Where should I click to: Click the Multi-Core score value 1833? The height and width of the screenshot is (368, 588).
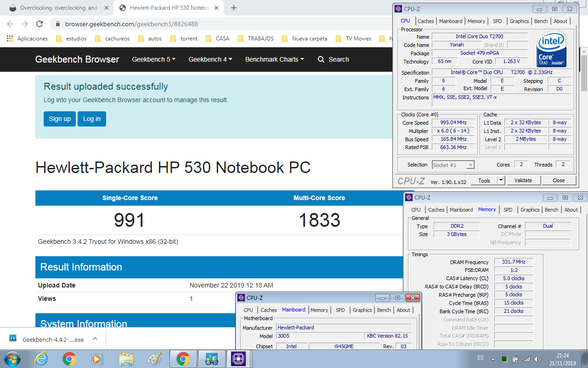319,220
